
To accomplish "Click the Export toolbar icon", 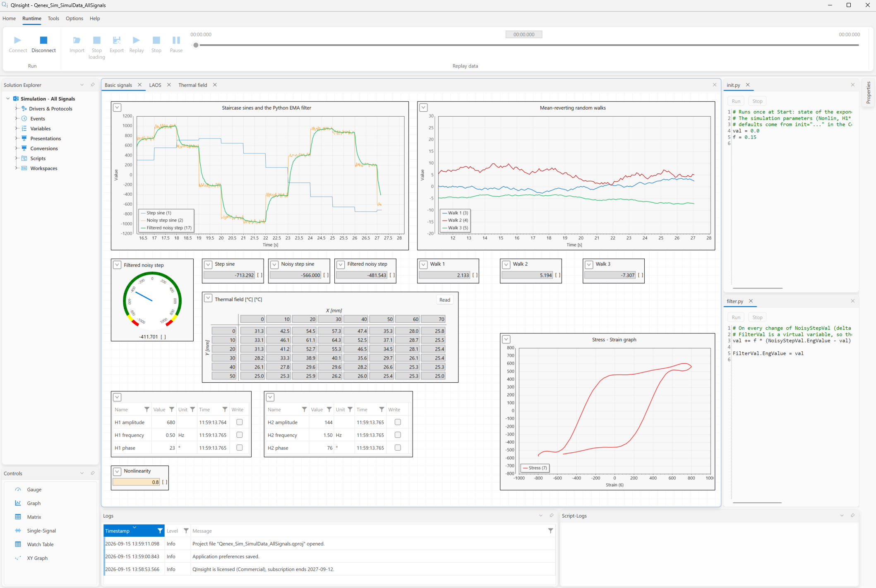I will [117, 40].
